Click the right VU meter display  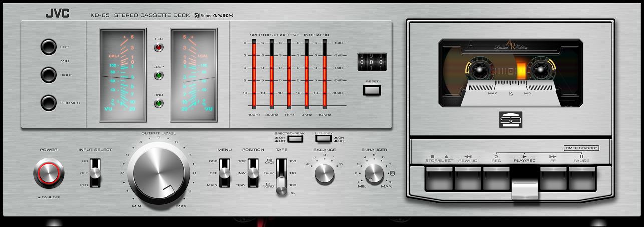[194, 75]
